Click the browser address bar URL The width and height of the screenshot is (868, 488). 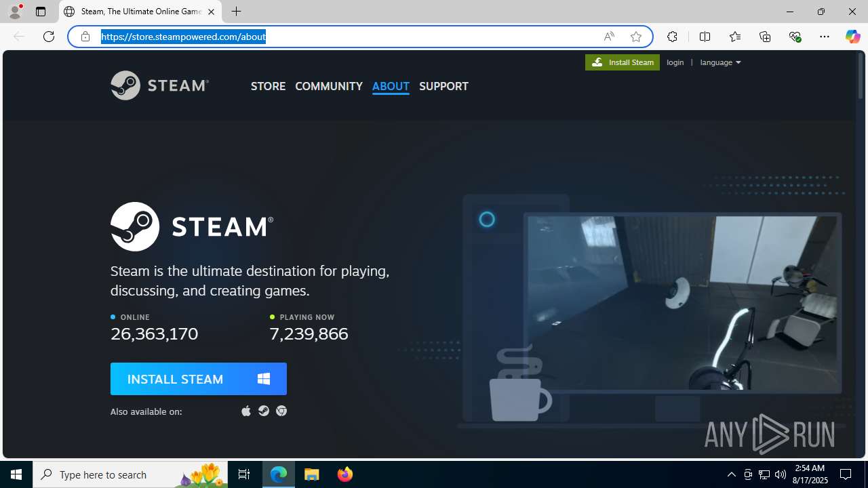tap(183, 37)
